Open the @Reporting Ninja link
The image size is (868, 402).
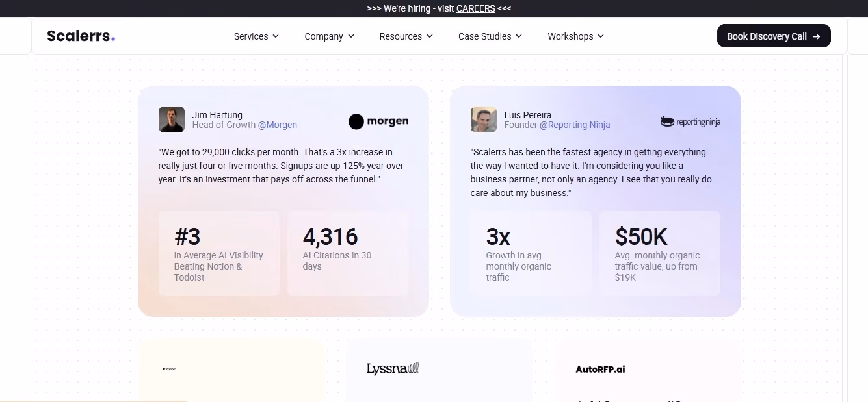click(x=575, y=125)
